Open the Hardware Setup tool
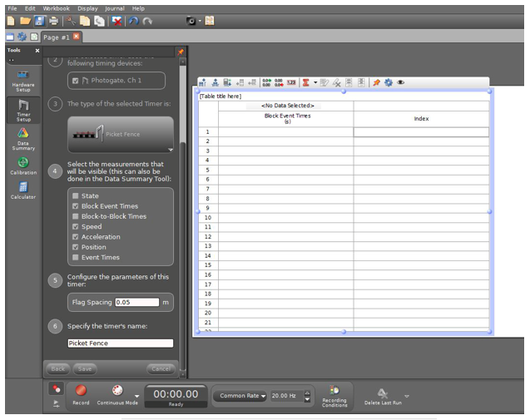 [x=23, y=79]
